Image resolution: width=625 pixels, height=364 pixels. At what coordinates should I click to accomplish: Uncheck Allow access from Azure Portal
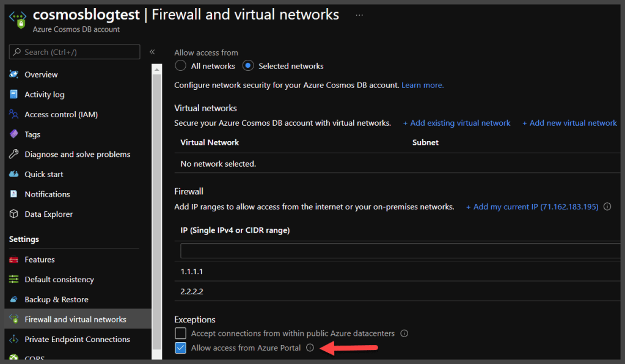[x=180, y=348]
